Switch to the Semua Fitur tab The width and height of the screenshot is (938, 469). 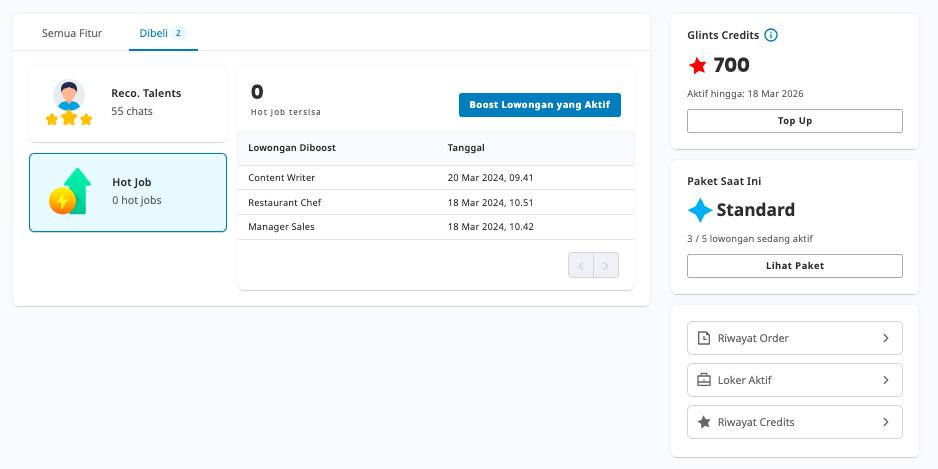point(72,33)
